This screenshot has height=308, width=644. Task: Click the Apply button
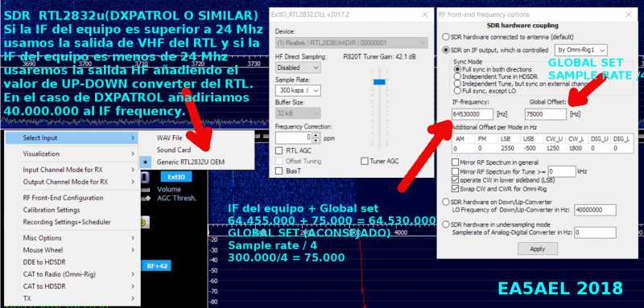pyautogui.click(x=537, y=248)
